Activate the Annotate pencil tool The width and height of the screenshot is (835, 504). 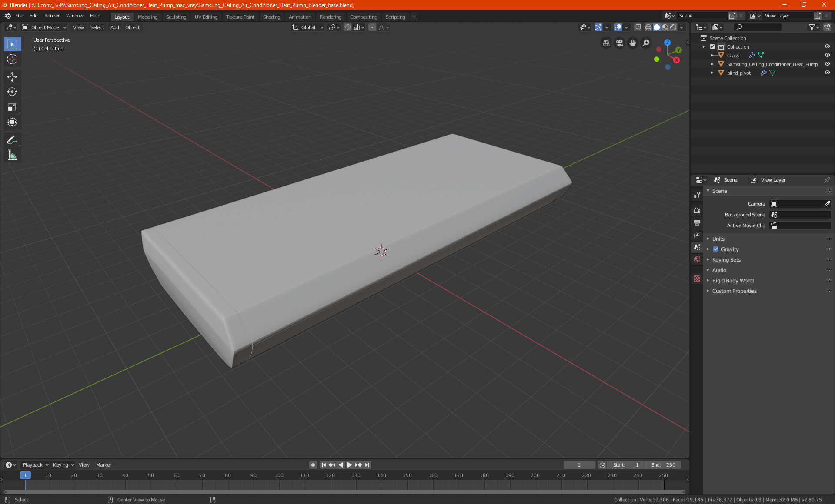click(x=12, y=140)
